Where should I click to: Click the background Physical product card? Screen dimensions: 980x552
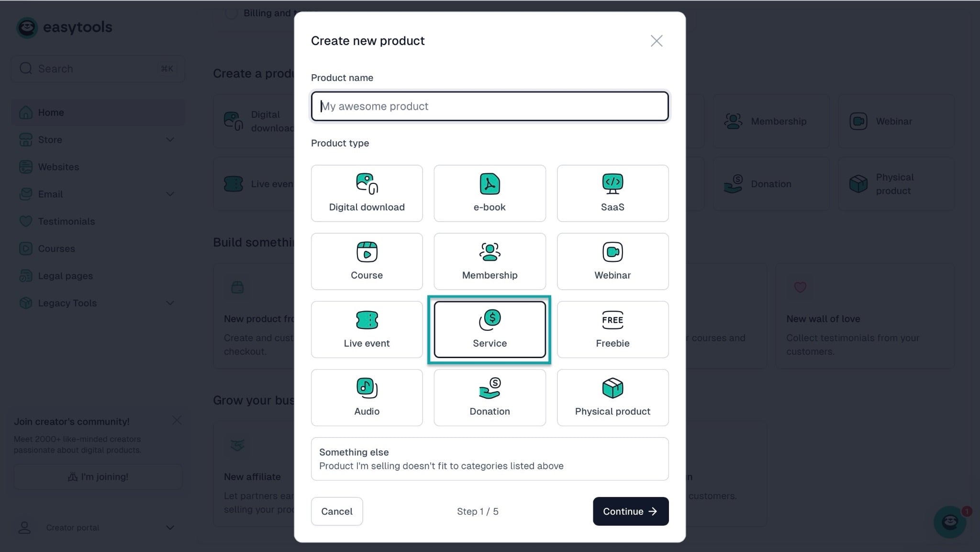click(x=896, y=184)
